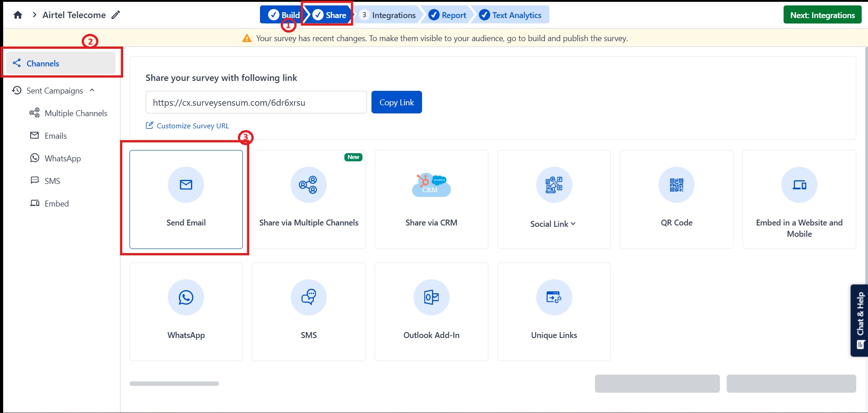Click the survey link URL field
This screenshot has width=868, height=413.
coord(256,103)
